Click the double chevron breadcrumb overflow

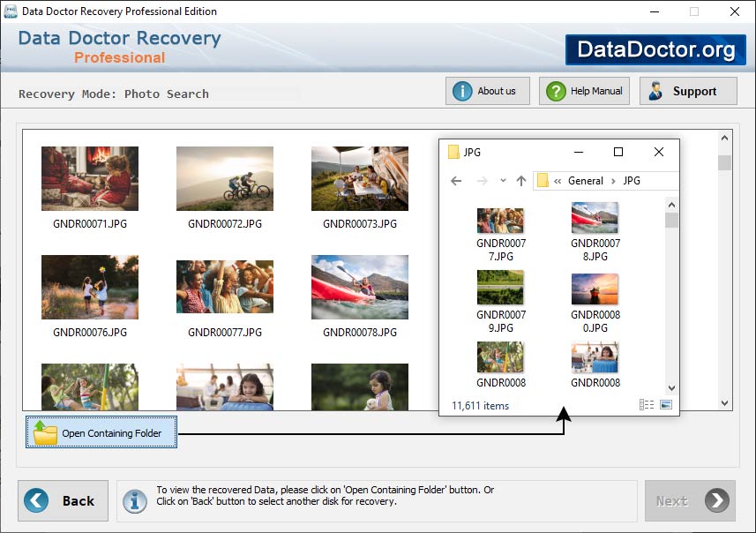(x=558, y=181)
